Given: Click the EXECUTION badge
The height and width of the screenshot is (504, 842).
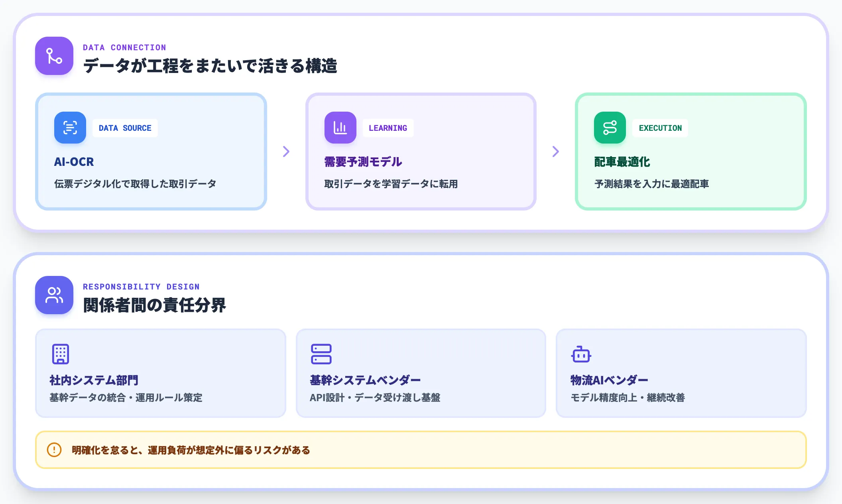Looking at the screenshot, I should pos(660,128).
